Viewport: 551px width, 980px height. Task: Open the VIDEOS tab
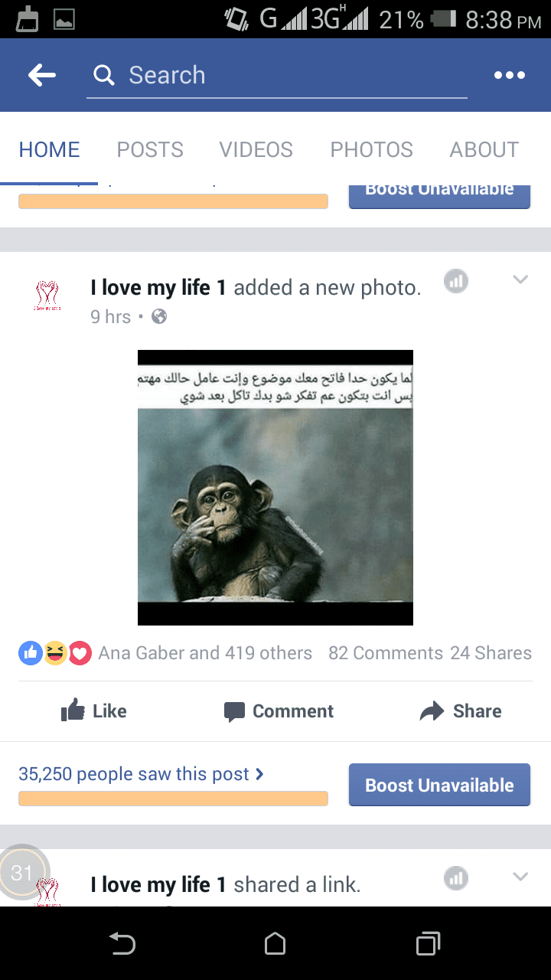[256, 149]
